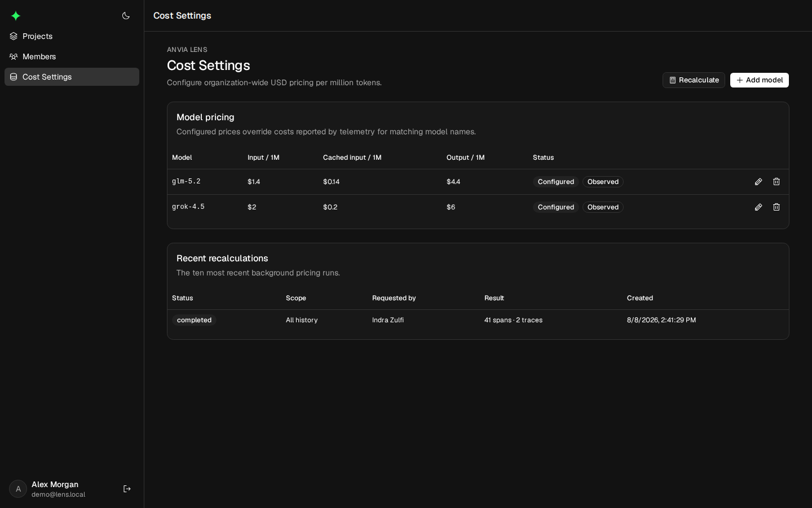
Task: Click the Input / 1M column header
Action: [x=263, y=157]
